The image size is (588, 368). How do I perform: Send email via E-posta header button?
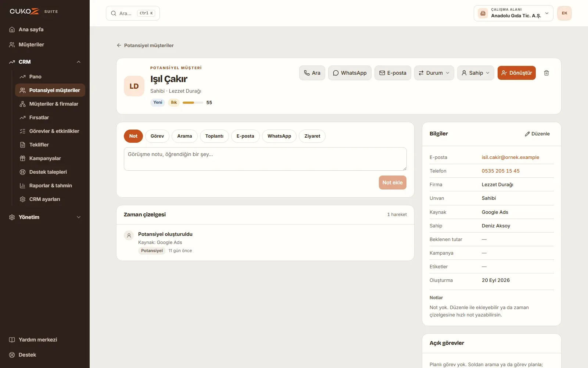[393, 73]
